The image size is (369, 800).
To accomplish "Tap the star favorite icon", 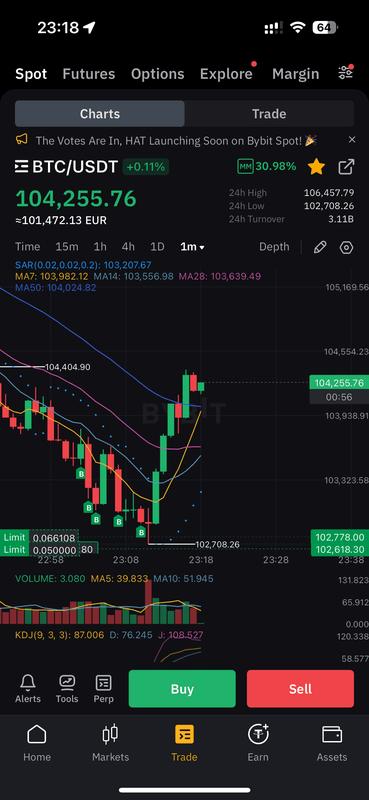I will click(x=316, y=167).
